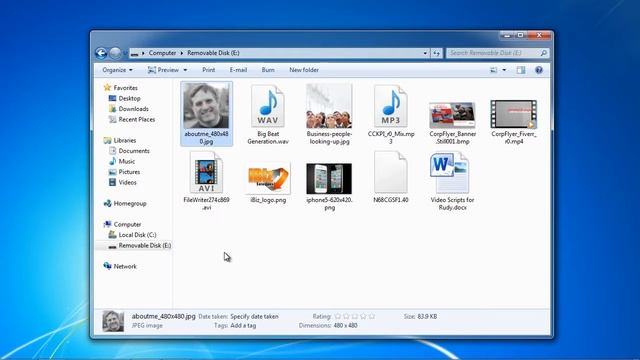Click E-mail in the toolbar
640x360 pixels.
pyautogui.click(x=238, y=70)
